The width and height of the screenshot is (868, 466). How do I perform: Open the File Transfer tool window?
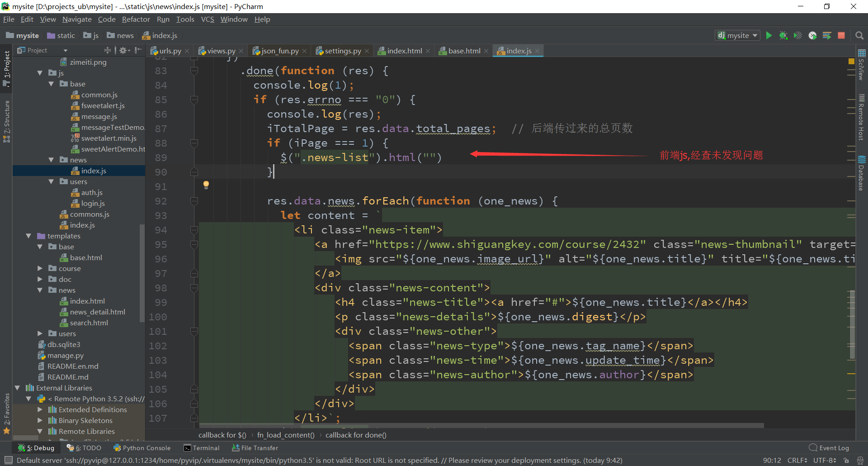click(x=255, y=448)
